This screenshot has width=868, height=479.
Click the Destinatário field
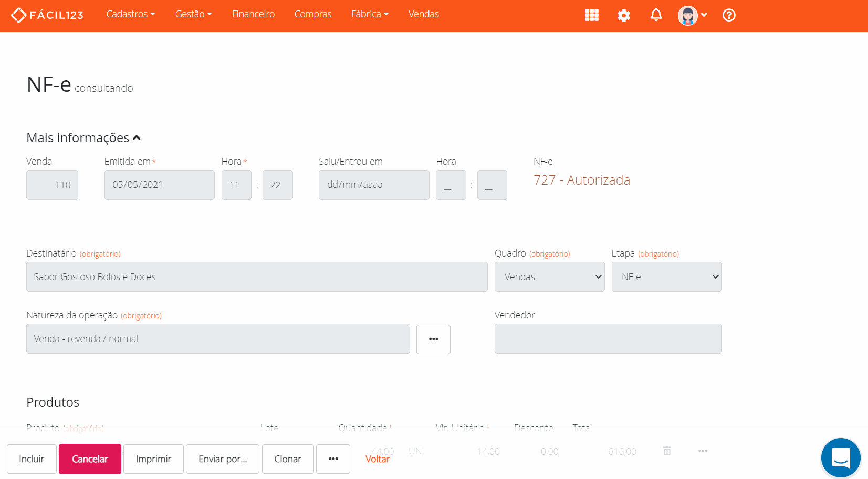tap(257, 276)
